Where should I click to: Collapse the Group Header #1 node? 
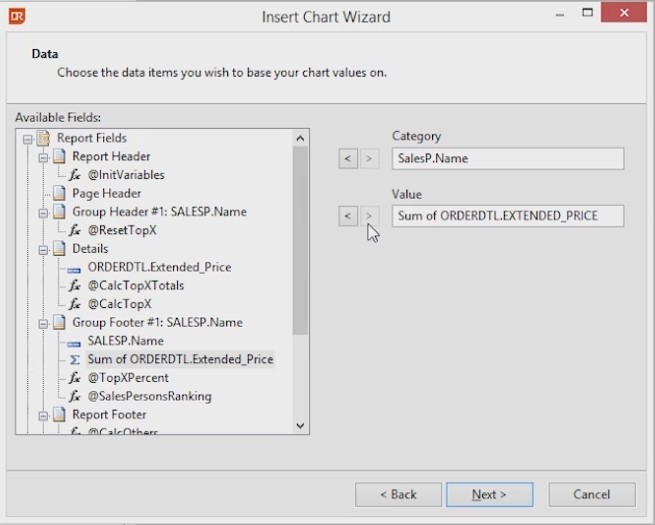[43, 212]
